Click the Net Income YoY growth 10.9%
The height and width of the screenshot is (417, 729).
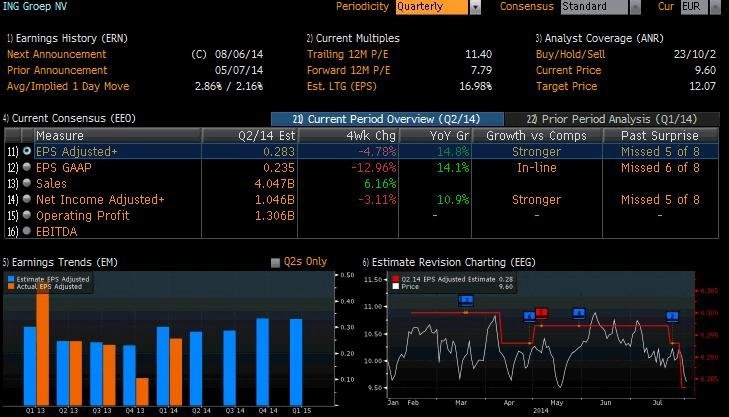(453, 199)
